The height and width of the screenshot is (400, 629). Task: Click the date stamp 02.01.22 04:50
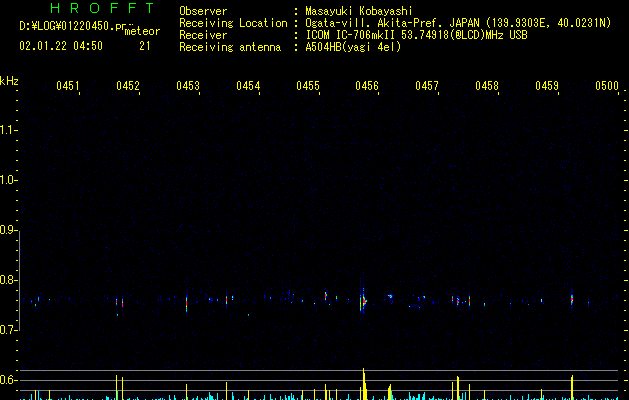(x=61, y=46)
